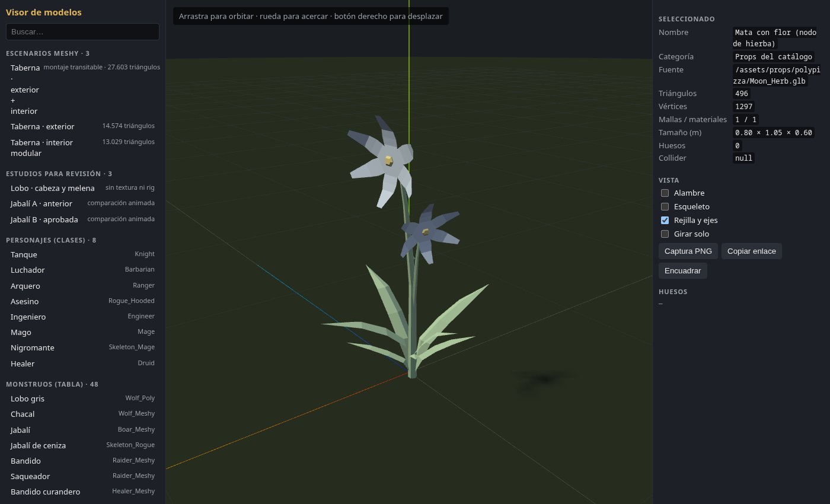830x504 pixels.
Task: Toggle the Esqueleto checkbox
Action: tap(665, 206)
